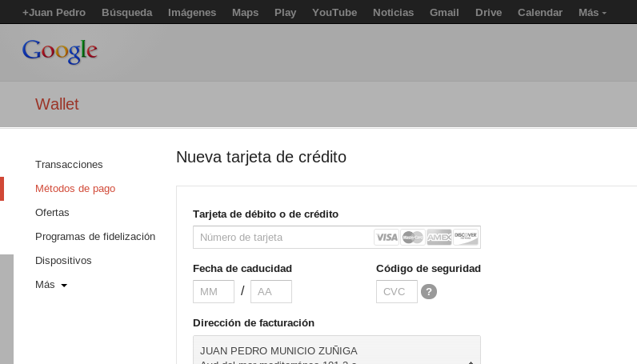
Task: Click the Dirección de facturación label
Action: tap(254, 323)
